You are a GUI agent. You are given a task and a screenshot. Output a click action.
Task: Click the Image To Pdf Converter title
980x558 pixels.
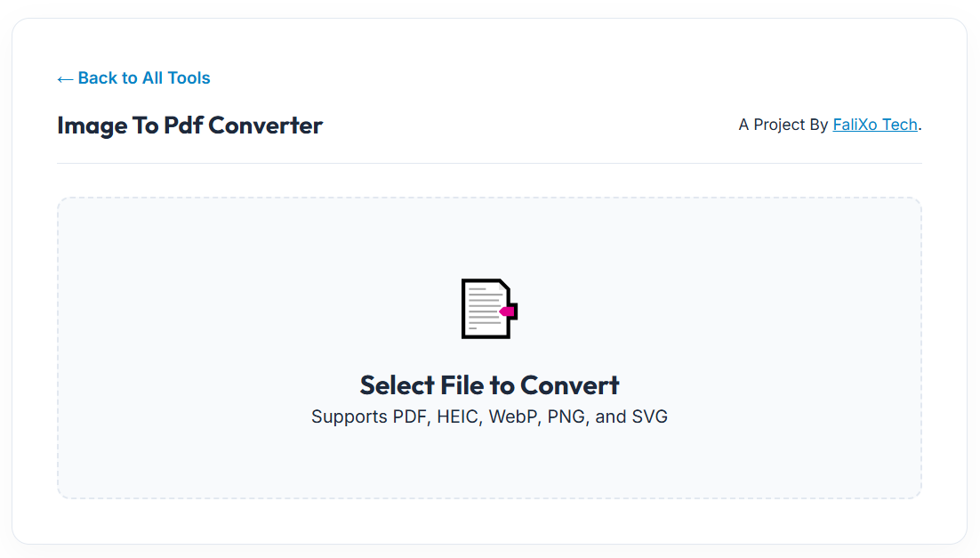[189, 125]
